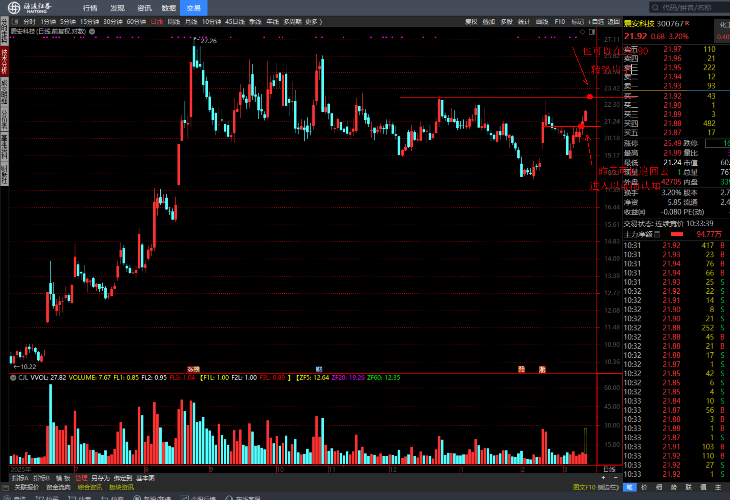Expand 更多 period options
Image resolution: width=730 pixels, height=500 pixels.
click(313, 22)
